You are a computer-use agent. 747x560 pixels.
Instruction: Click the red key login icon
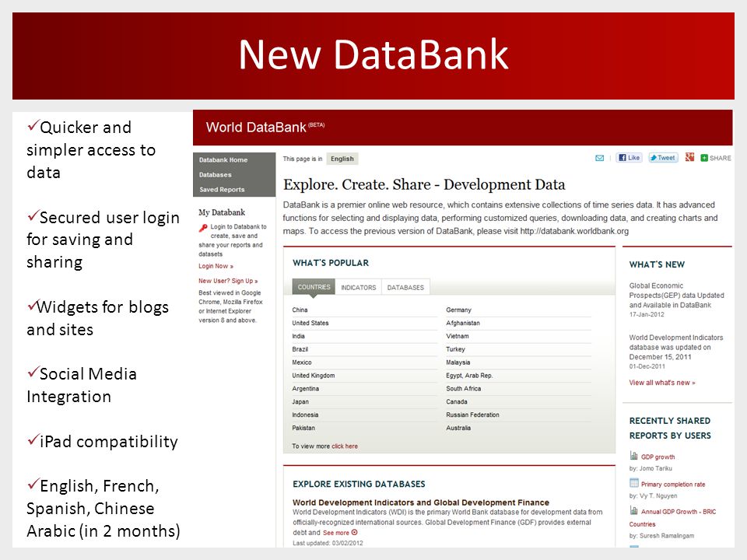203,228
